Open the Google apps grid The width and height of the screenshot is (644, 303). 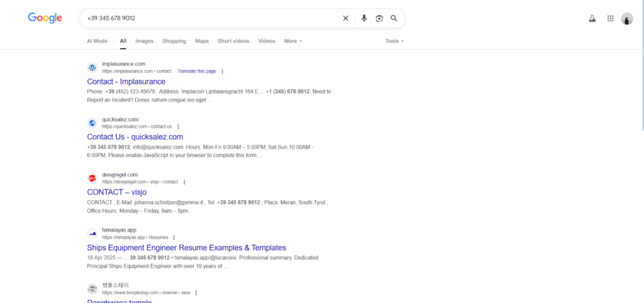tap(610, 18)
